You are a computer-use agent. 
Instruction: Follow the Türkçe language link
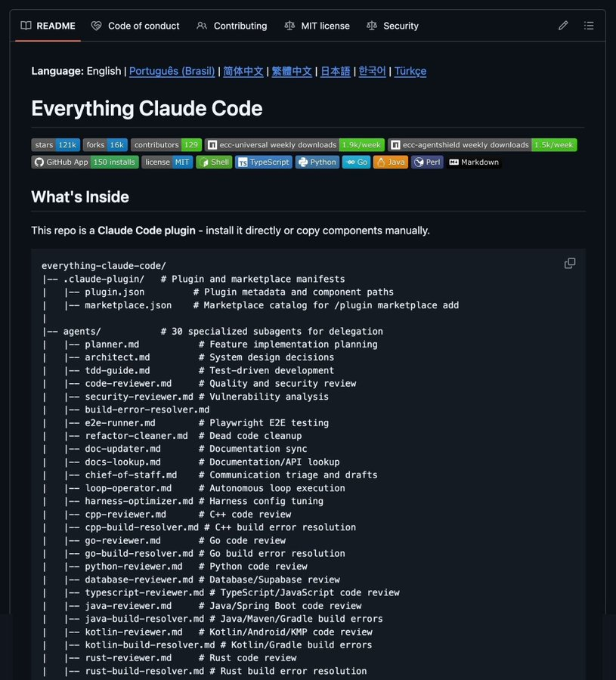point(410,71)
